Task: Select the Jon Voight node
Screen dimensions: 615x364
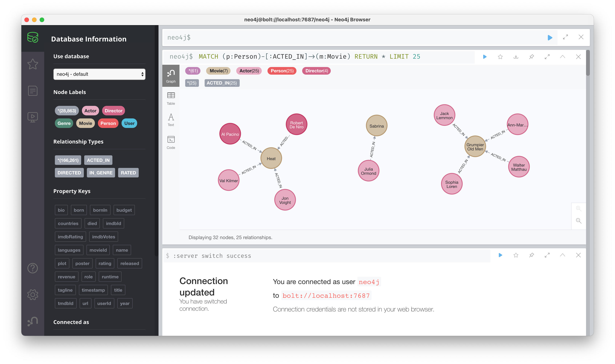Action: coord(285,200)
